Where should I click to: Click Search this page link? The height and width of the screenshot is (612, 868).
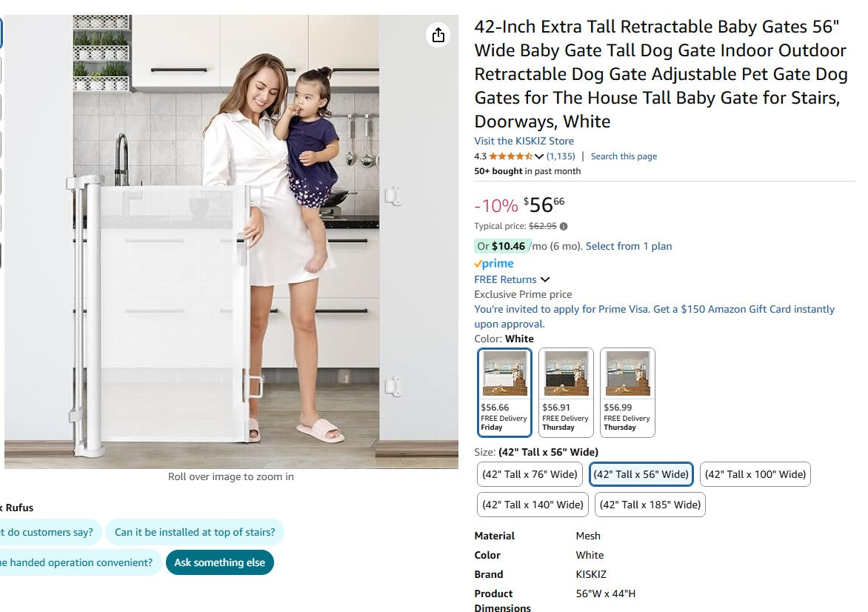pos(624,156)
